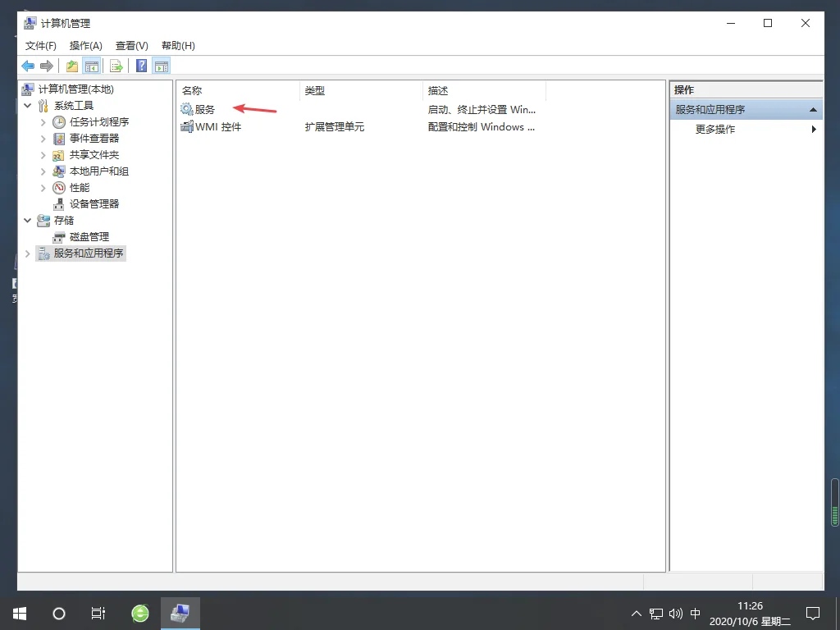Click the 服务 gear icon in list

coord(186,109)
